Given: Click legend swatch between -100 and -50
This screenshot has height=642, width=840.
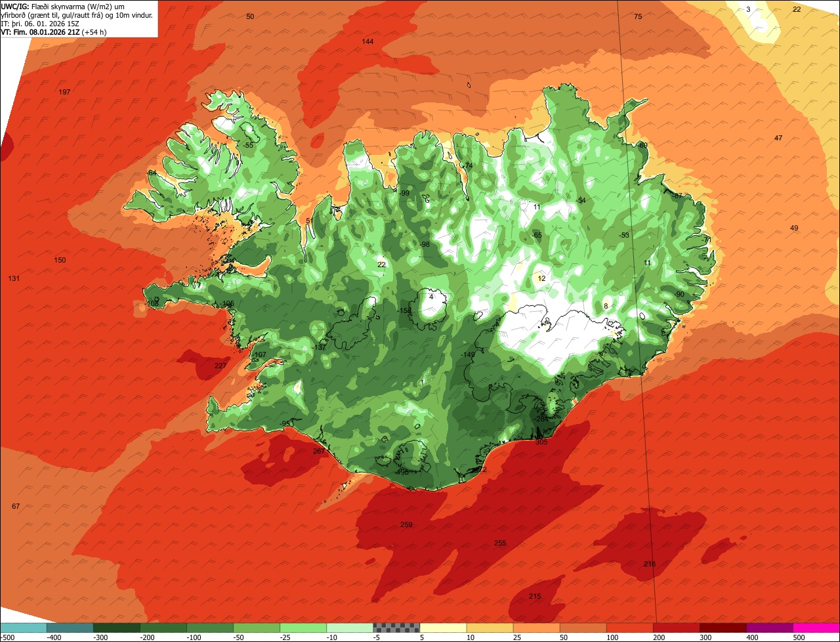Looking at the screenshot, I should tap(210, 628).
